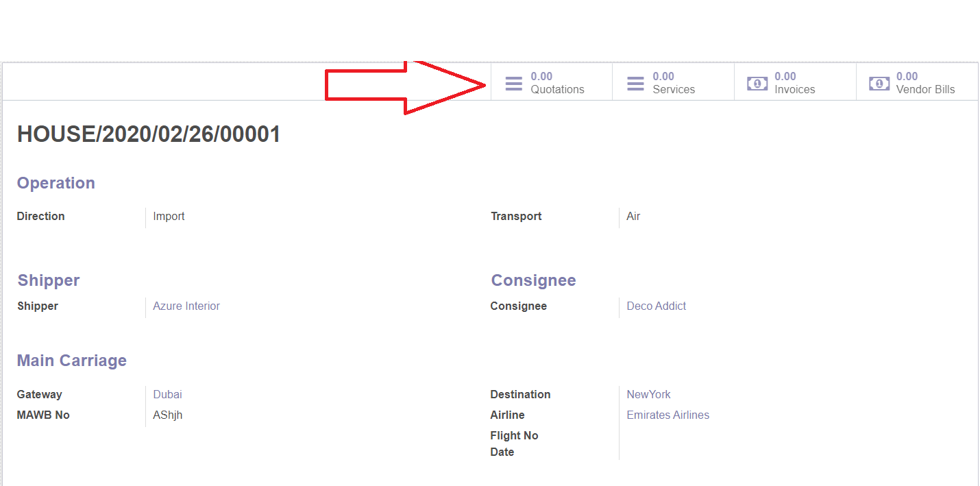Open the Deco Addict consignee link
The height and width of the screenshot is (486, 980).
click(x=656, y=306)
